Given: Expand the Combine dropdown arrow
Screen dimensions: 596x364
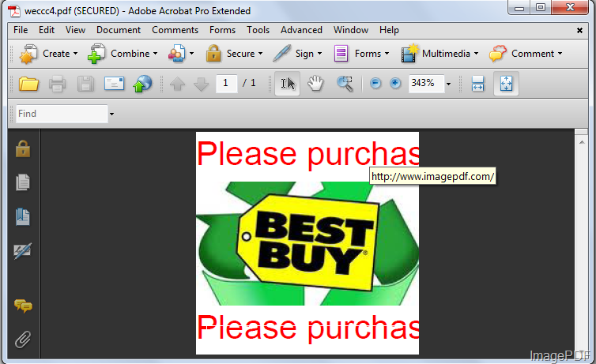Looking at the screenshot, I should pyautogui.click(x=155, y=54).
